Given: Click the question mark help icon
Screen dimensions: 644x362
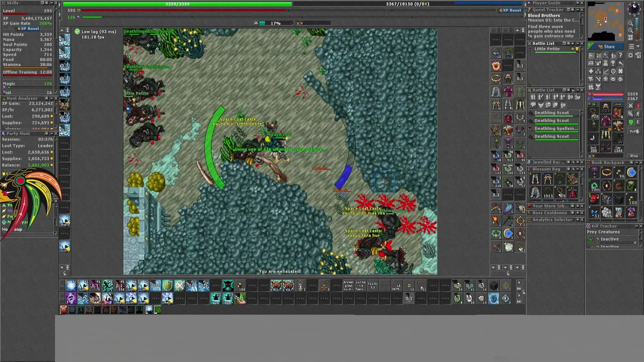Looking at the screenshot, I should tap(620, 55).
